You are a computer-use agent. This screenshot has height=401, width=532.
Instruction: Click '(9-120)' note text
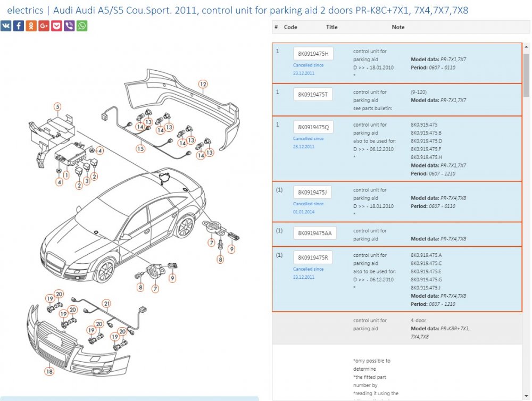(418, 92)
